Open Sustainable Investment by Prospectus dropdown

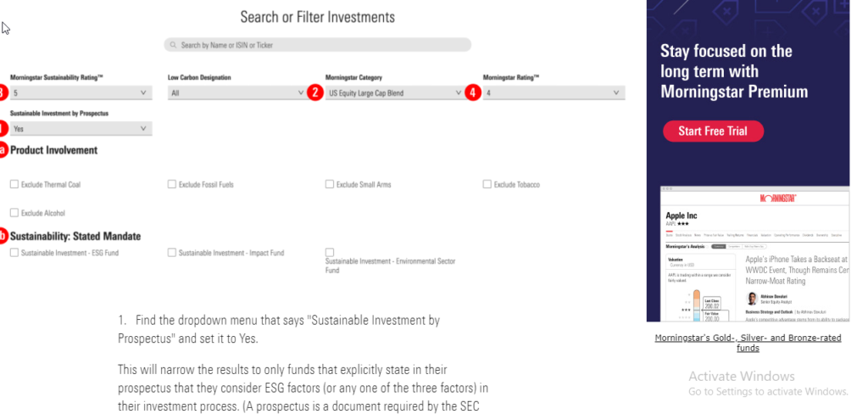pyautogui.click(x=81, y=129)
